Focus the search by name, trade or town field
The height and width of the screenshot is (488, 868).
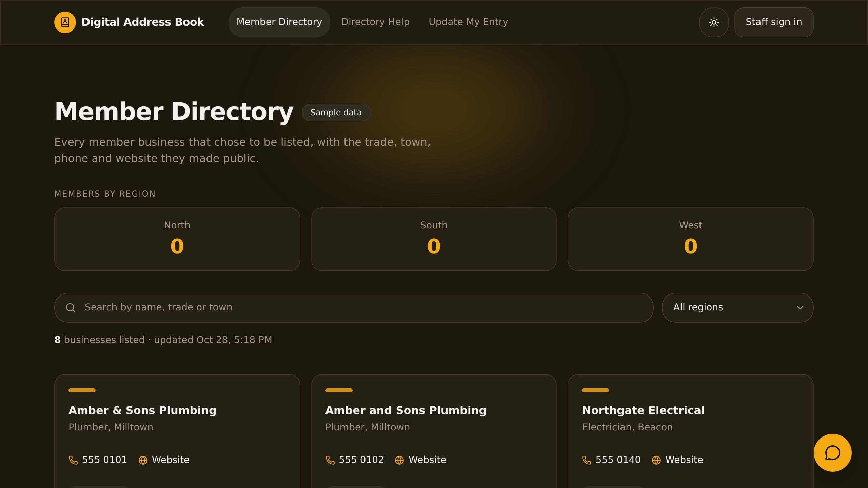click(354, 308)
